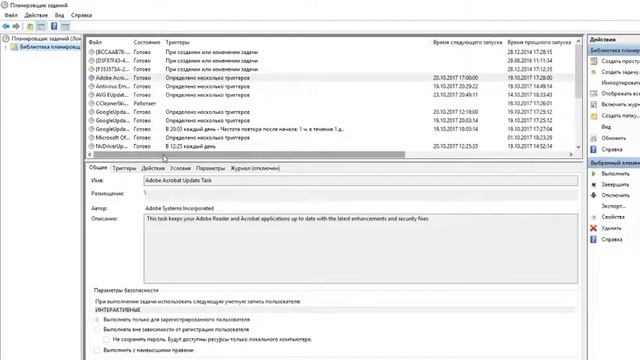
Task: Expand the Библиотека планировщика tree node arrow
Action: [x=6, y=47]
